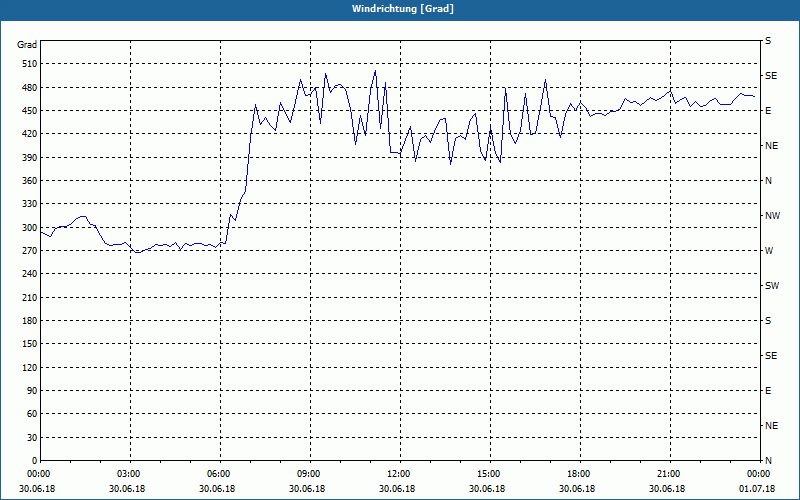Select the 120 y-axis value
The image size is (800, 500).
pyautogui.click(x=30, y=367)
